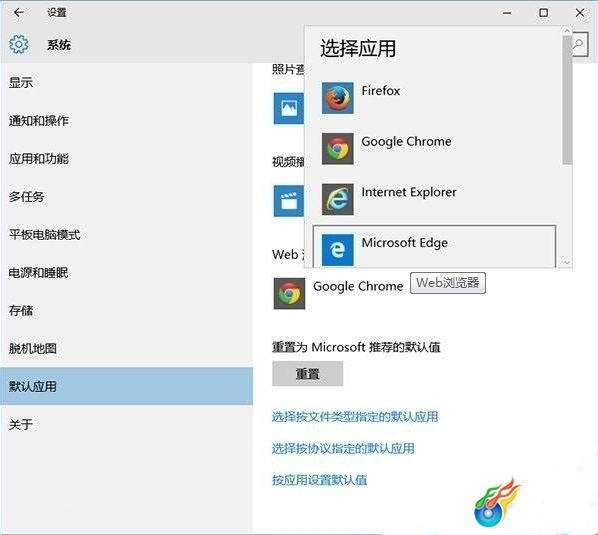
Task: Pick the Internet Explorer icon
Action: [x=337, y=199]
